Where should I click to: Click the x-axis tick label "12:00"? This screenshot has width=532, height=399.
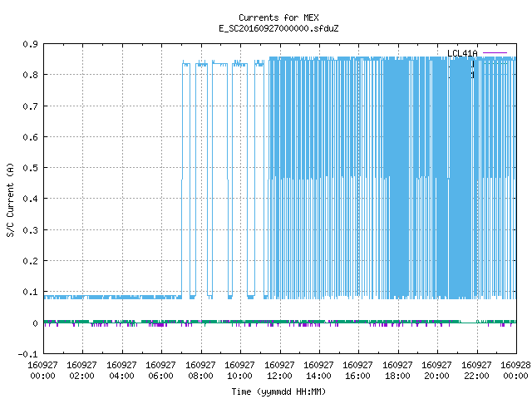pyautogui.click(x=279, y=376)
